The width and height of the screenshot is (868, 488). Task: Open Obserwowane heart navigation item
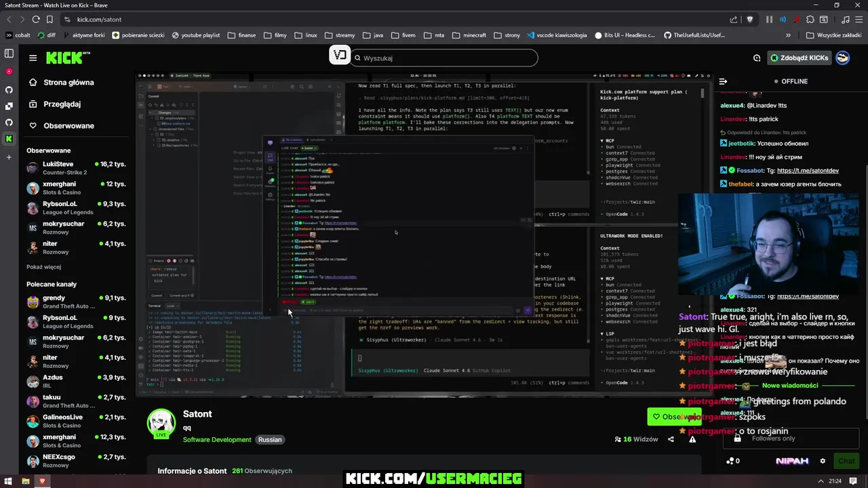[61, 126]
